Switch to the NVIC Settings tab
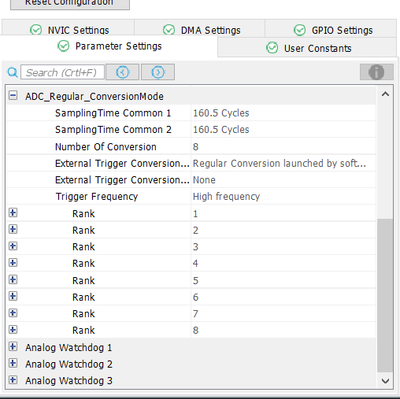 click(69, 30)
